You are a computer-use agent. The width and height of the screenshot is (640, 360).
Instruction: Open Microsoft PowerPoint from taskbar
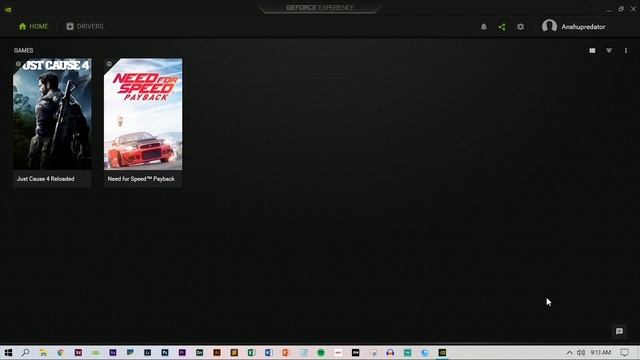pos(286,353)
